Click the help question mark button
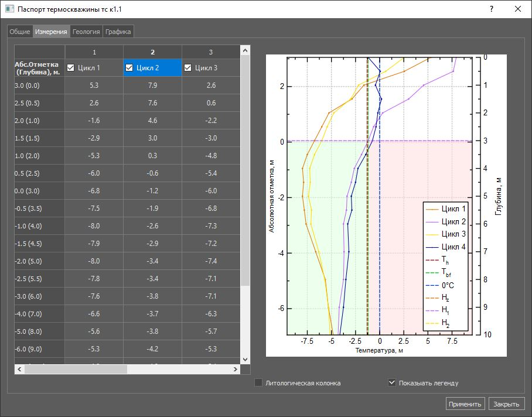 click(x=491, y=9)
